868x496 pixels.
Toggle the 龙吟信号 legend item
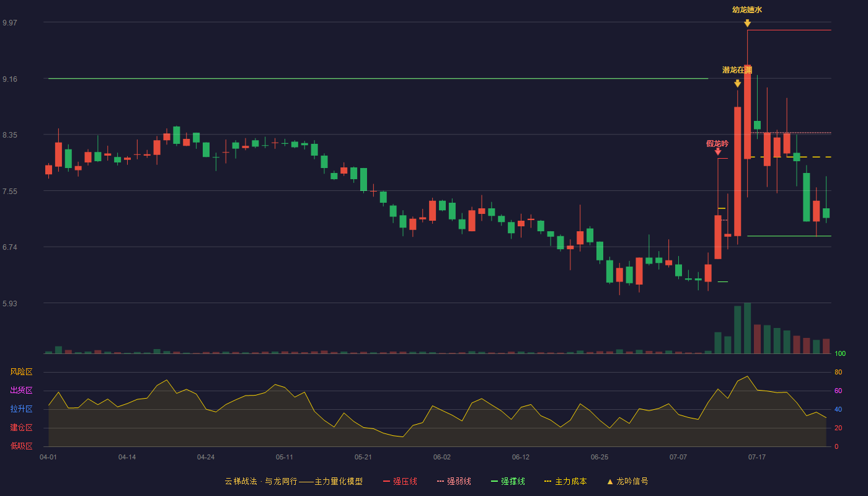tap(627, 481)
